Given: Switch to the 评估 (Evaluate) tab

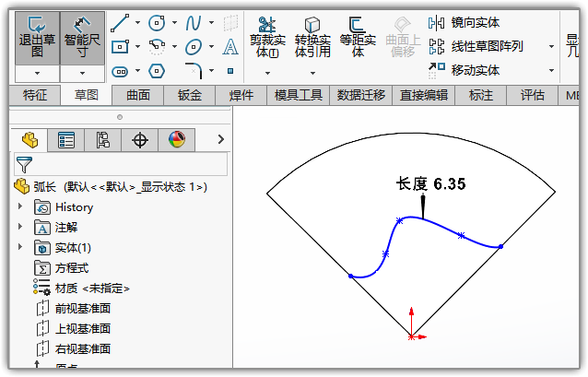Looking at the screenshot, I should 533,95.
